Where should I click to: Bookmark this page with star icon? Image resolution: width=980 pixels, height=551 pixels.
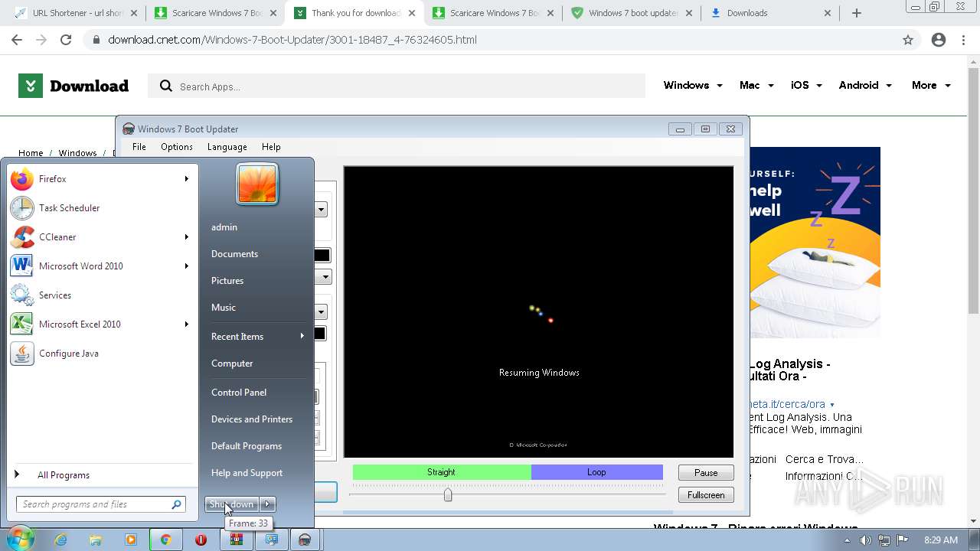(908, 40)
